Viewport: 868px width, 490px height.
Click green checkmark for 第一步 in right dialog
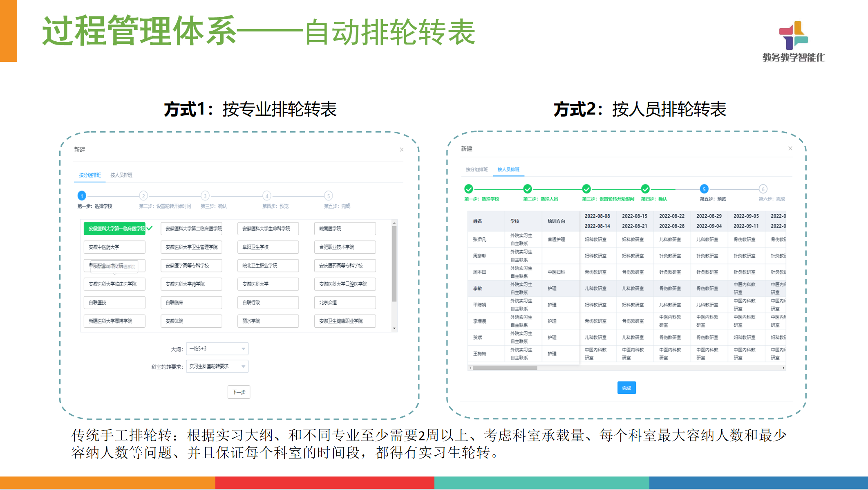(469, 189)
